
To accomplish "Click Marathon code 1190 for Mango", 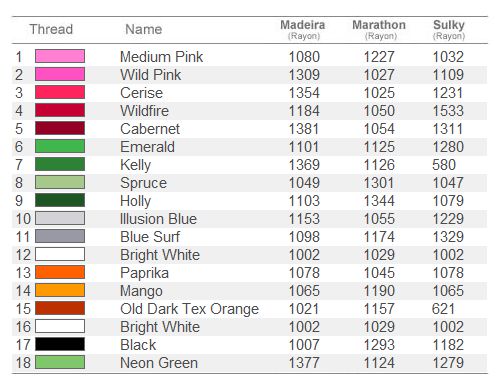I will [x=379, y=291].
